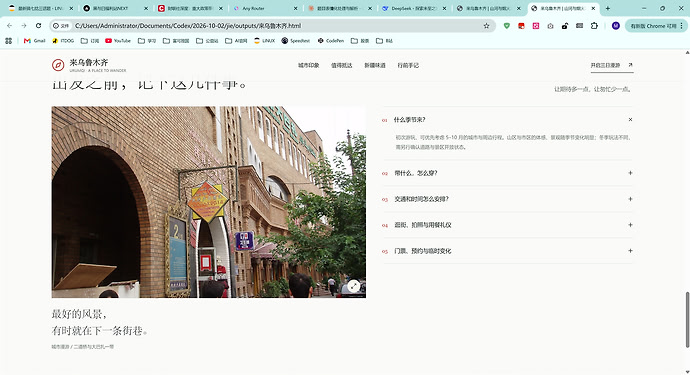Click the street photo of the brick building
Image resolution: width=690 pixels, height=375 pixels.
(209, 202)
